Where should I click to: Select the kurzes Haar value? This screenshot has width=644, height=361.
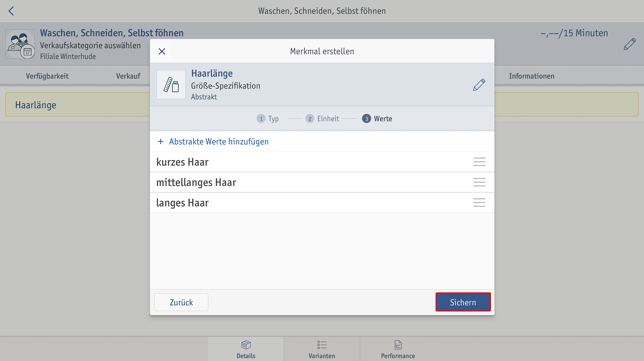click(x=322, y=162)
